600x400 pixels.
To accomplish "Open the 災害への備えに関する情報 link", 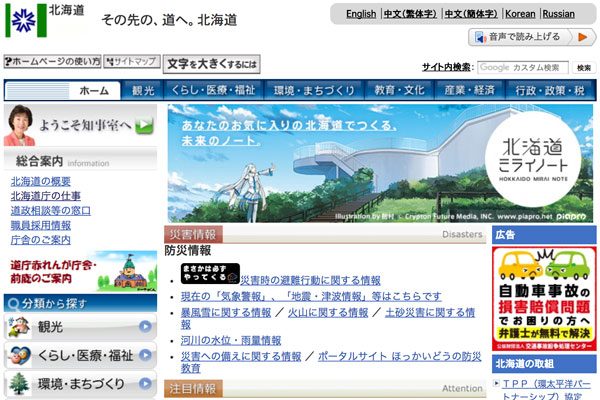I will 241,356.
